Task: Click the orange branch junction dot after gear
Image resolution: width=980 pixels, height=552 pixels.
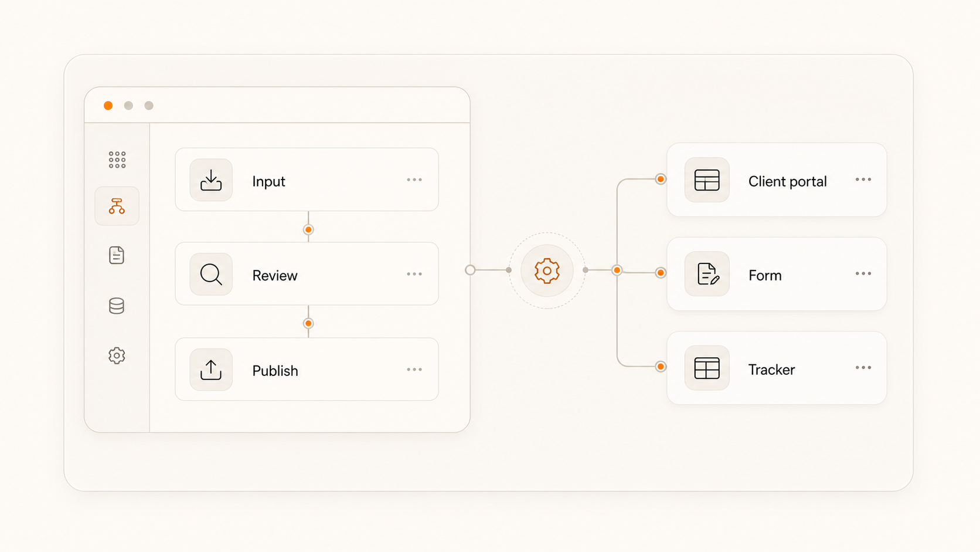Action: click(x=617, y=270)
